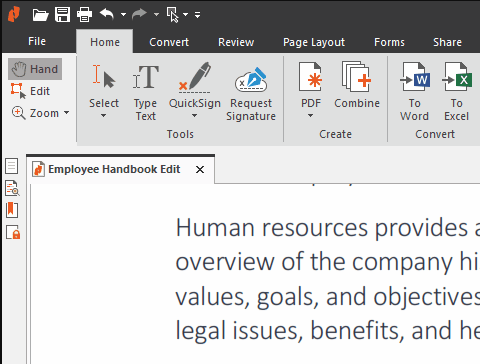Convert document To Excel

[457, 91]
